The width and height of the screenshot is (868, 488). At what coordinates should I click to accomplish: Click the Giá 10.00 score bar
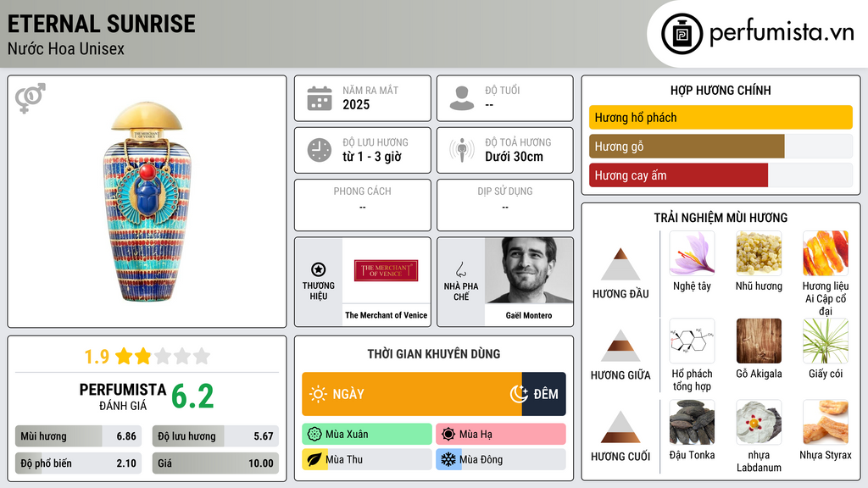[215, 463]
